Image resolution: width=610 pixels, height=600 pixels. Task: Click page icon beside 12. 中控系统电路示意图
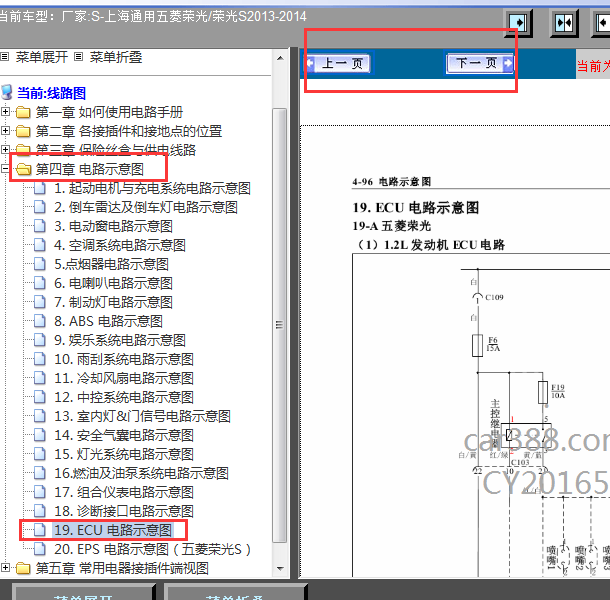point(40,397)
